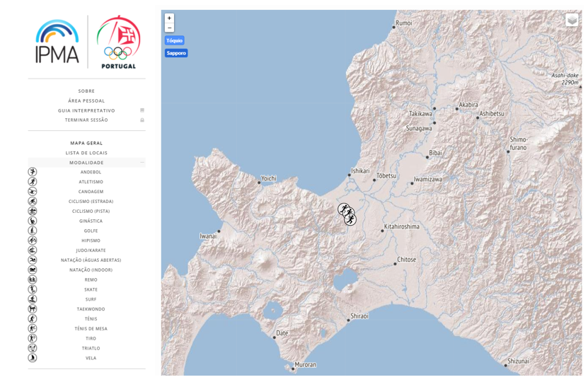
Task: Click the Golfe sport icon
Action: click(33, 231)
